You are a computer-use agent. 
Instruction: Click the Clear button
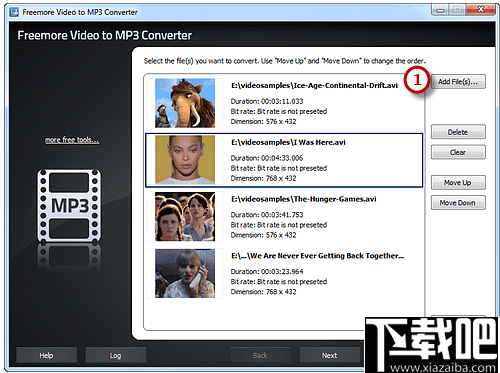point(458,152)
